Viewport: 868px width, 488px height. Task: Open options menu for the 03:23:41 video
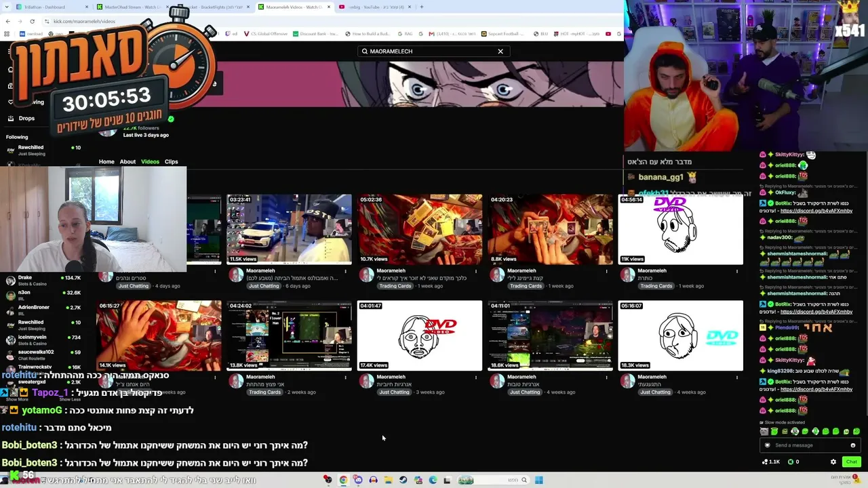click(x=346, y=271)
